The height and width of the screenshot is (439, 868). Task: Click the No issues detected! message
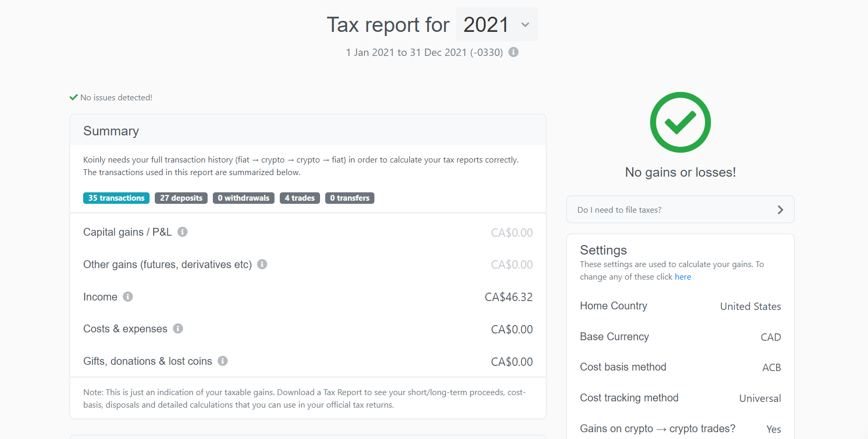tap(116, 98)
